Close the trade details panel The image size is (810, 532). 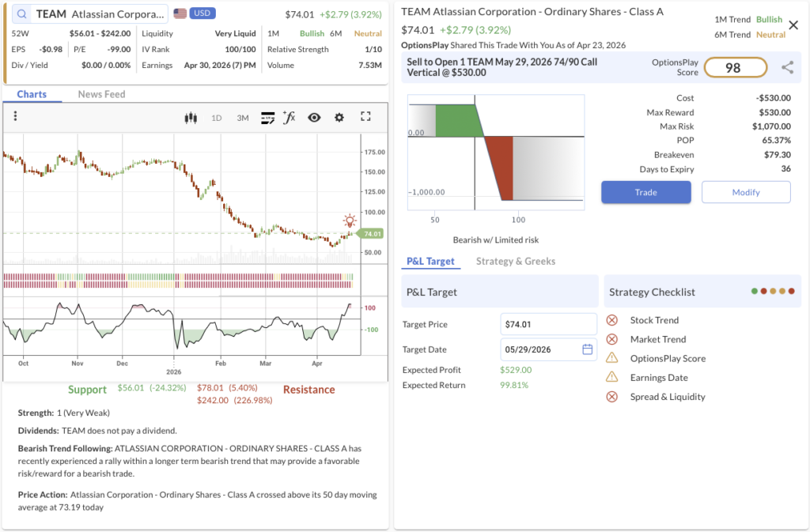coord(793,25)
